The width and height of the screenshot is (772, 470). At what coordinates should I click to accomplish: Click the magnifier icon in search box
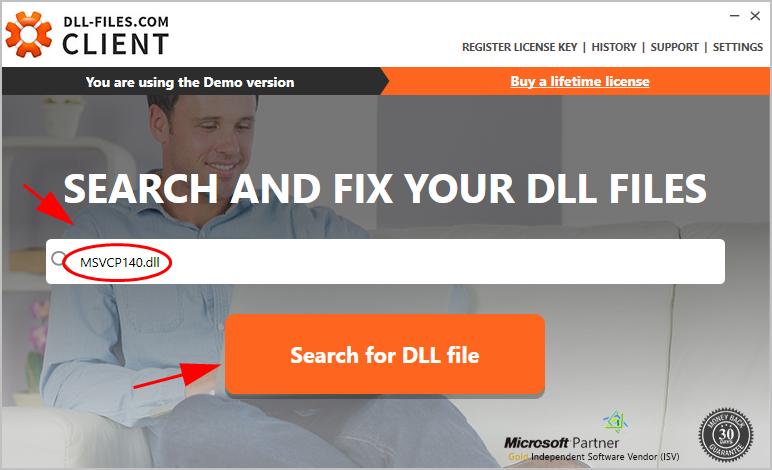tap(59, 258)
